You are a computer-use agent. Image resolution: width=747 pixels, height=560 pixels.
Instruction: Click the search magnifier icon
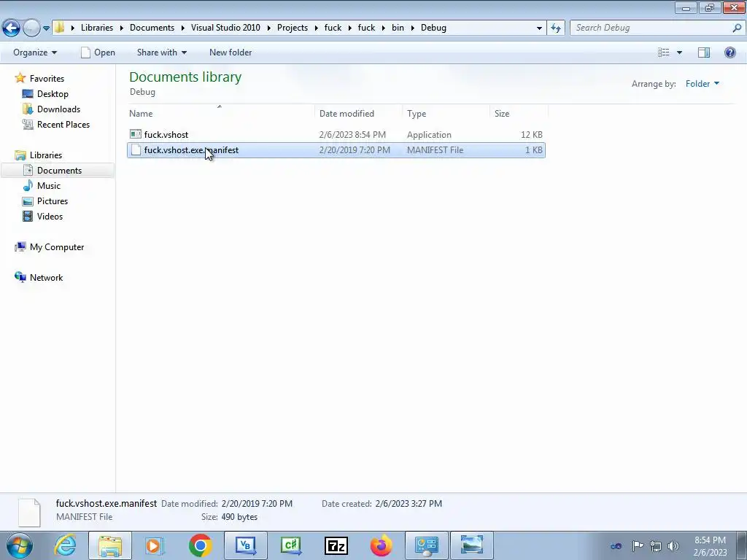click(x=737, y=28)
